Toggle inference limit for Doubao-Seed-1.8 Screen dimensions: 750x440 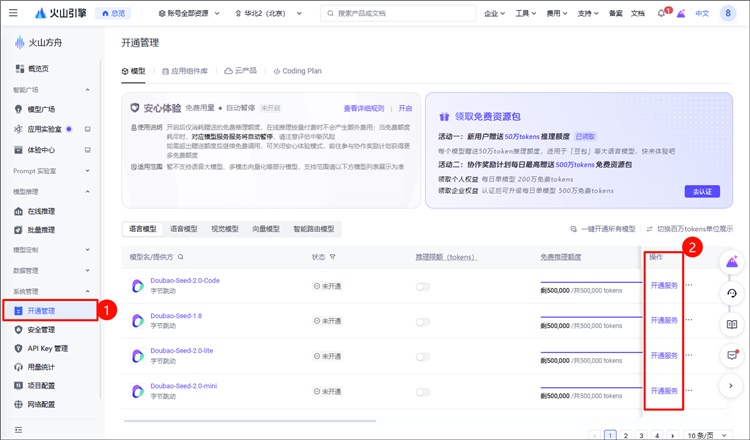tap(423, 321)
